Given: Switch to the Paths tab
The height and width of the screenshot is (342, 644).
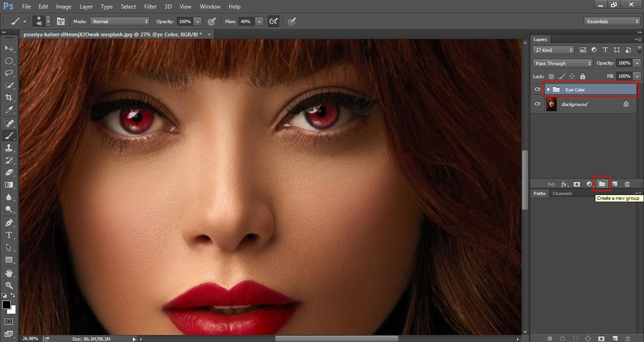Looking at the screenshot, I should pyautogui.click(x=540, y=194).
